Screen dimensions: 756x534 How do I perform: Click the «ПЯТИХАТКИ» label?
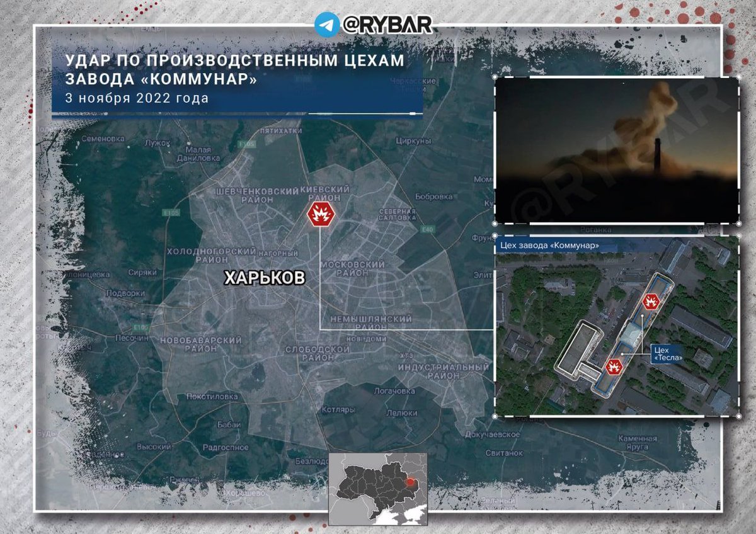pos(281,131)
